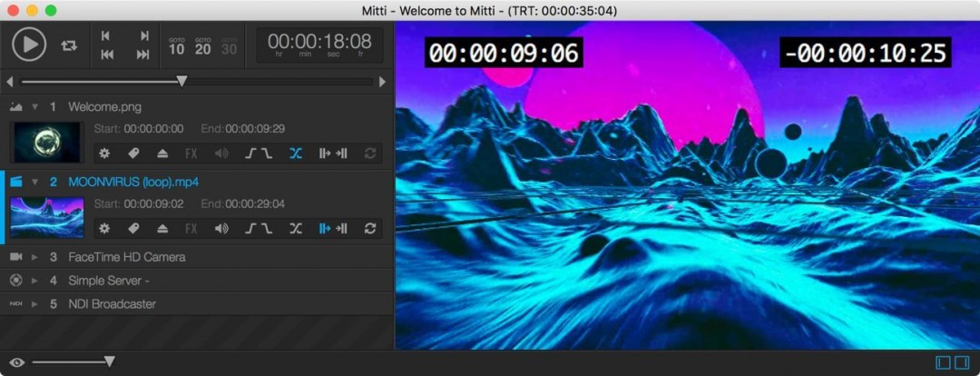980x376 pixels.
Task: Jump using the GOTO 20 button
Action: click(202, 45)
